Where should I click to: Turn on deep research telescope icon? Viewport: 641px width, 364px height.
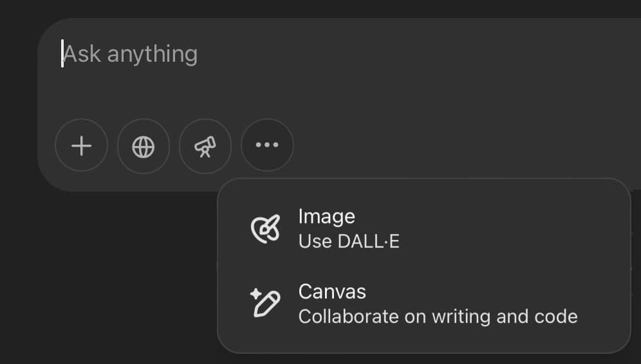[x=205, y=146]
